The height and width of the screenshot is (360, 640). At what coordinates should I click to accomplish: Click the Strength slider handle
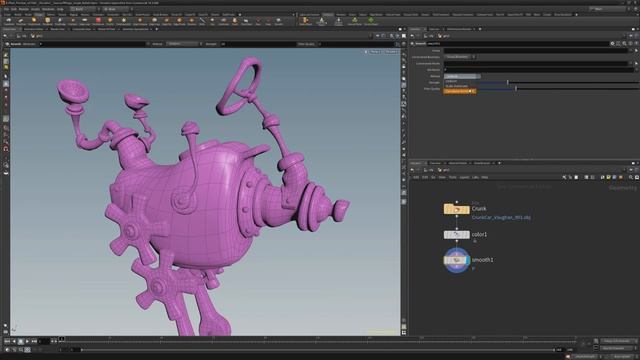pyautogui.click(x=507, y=82)
